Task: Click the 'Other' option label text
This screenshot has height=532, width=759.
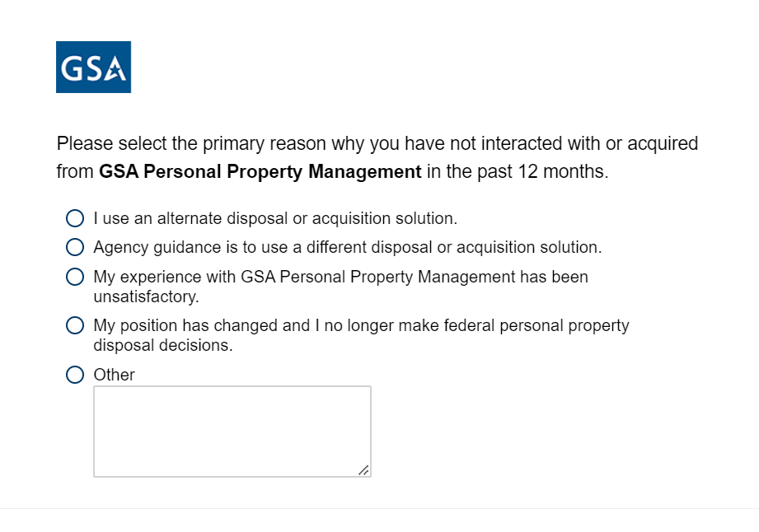Action: click(x=114, y=375)
